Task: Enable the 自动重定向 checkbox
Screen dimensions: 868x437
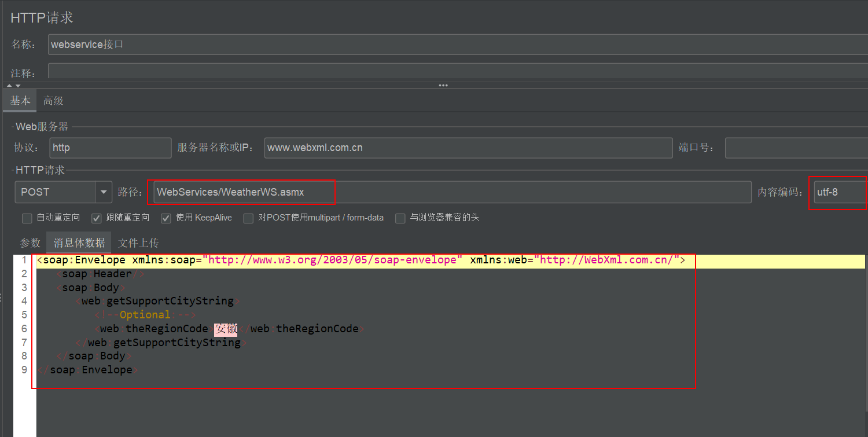Action: 27,218
